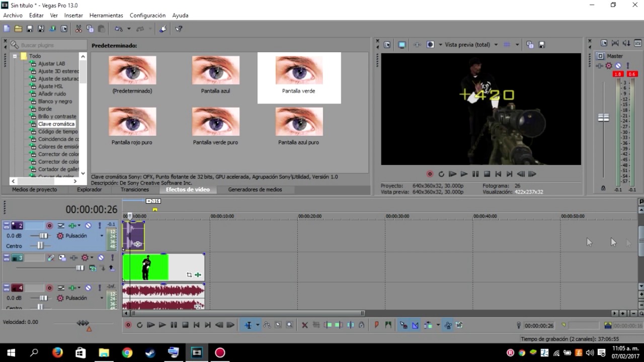Viewport: 644px width, 362px height.
Task: Switch to the Medios de proyecto tab
Action: click(35, 190)
